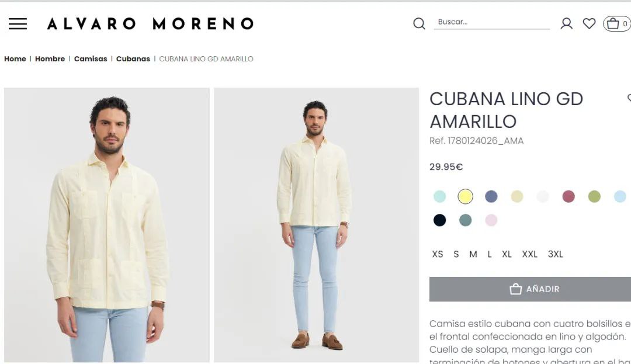The height and width of the screenshot is (364, 631).
Task: Choose the navy blue color swatch
Action: [x=491, y=196]
